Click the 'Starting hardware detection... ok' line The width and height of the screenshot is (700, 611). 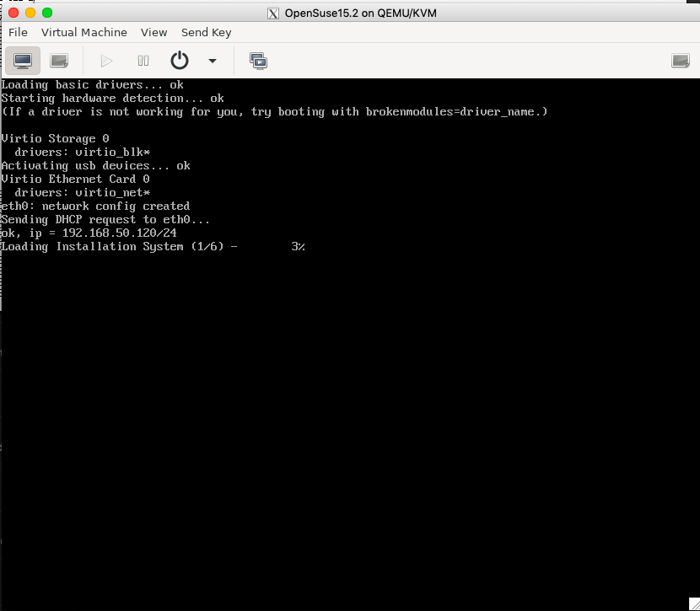coord(112,98)
